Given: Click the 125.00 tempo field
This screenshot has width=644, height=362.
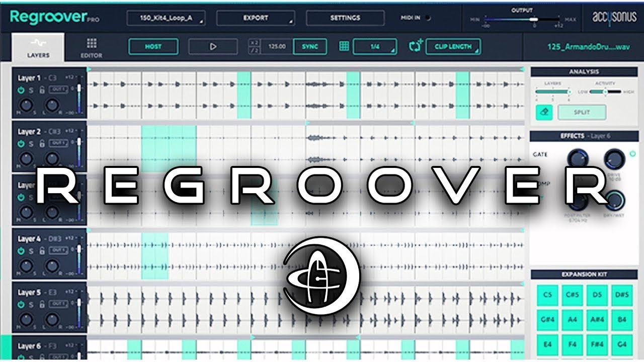Looking at the screenshot, I should (x=277, y=46).
